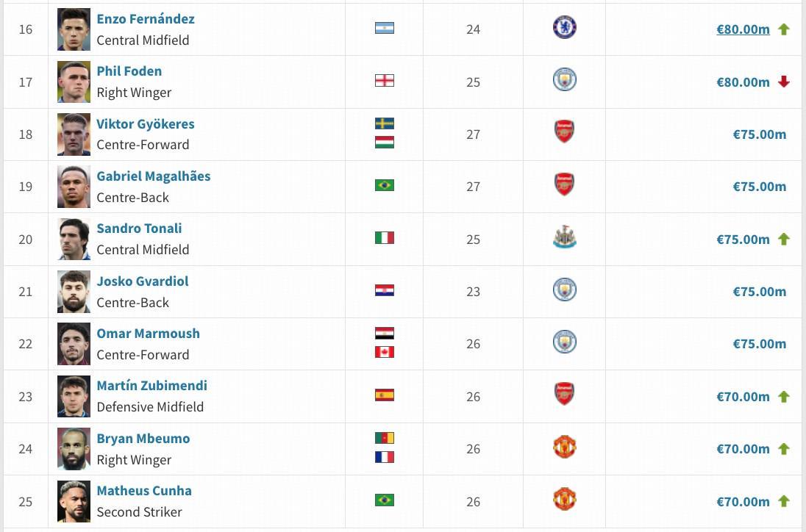The width and height of the screenshot is (806, 532).
Task: Click red down arrow next to Phil Foden value
Action: tap(784, 82)
